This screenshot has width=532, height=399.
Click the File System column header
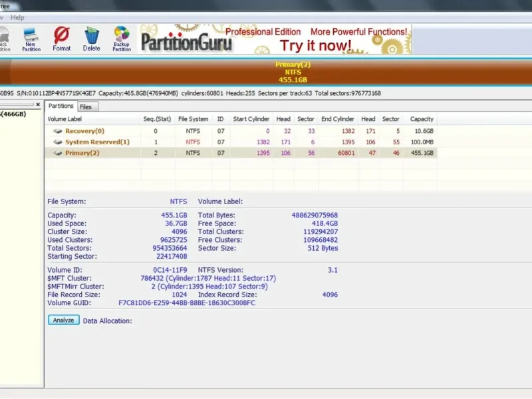[193, 119]
